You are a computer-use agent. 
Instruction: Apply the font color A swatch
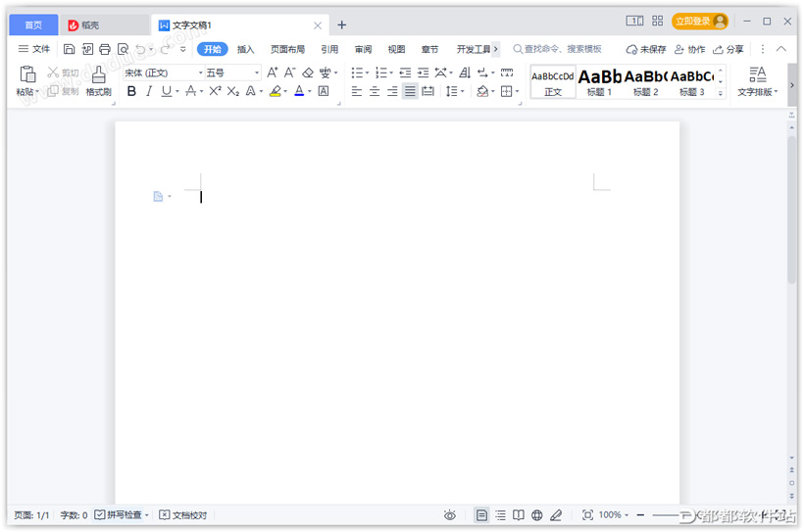click(299, 91)
